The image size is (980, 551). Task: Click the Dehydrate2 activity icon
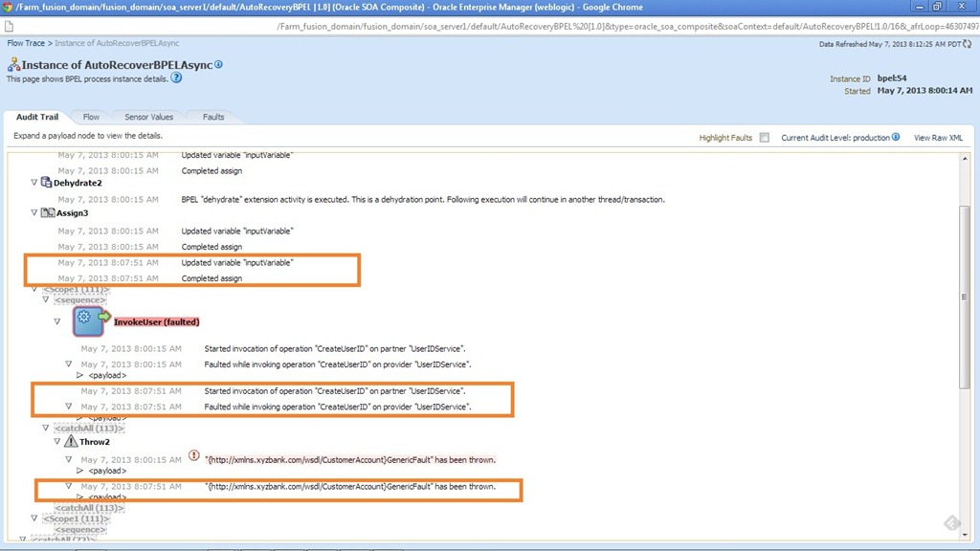[x=46, y=183]
